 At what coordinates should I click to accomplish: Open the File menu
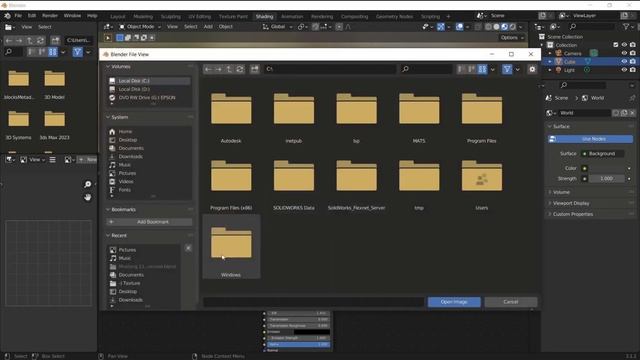[18, 16]
